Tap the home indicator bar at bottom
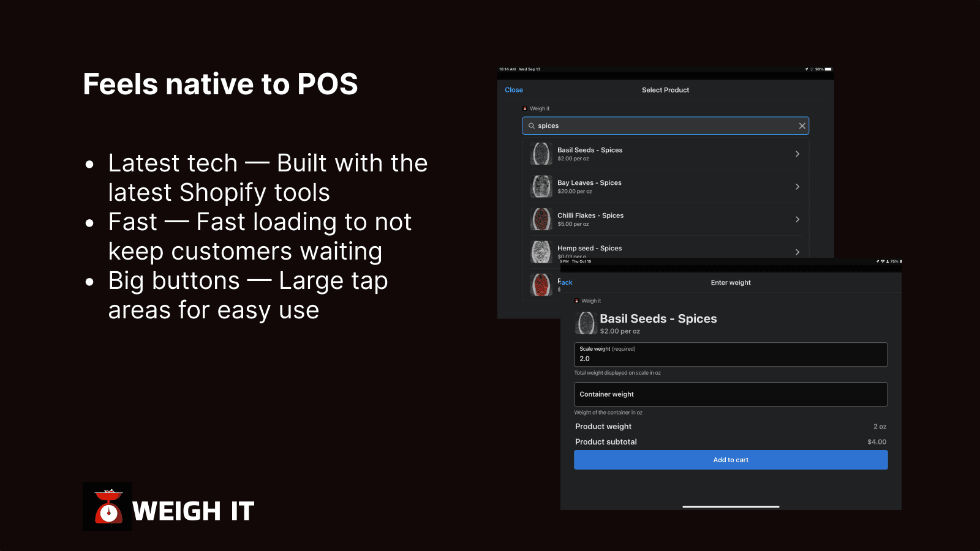This screenshot has width=980, height=551. (x=731, y=506)
